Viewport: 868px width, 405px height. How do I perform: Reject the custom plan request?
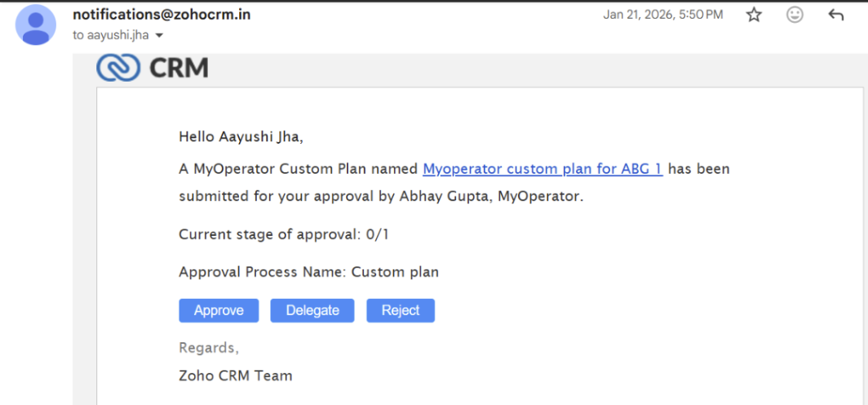(401, 310)
